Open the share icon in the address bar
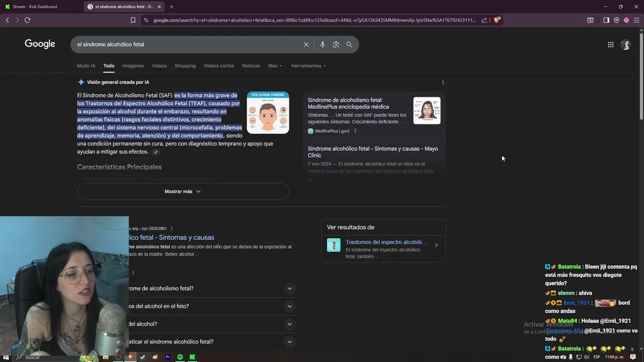Viewport: 644px width, 362px height. [x=484, y=20]
